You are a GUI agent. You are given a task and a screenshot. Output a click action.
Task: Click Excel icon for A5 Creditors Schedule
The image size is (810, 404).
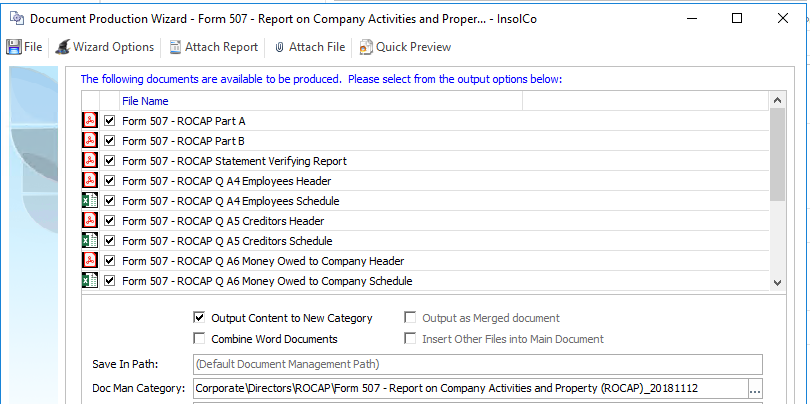[x=90, y=241]
